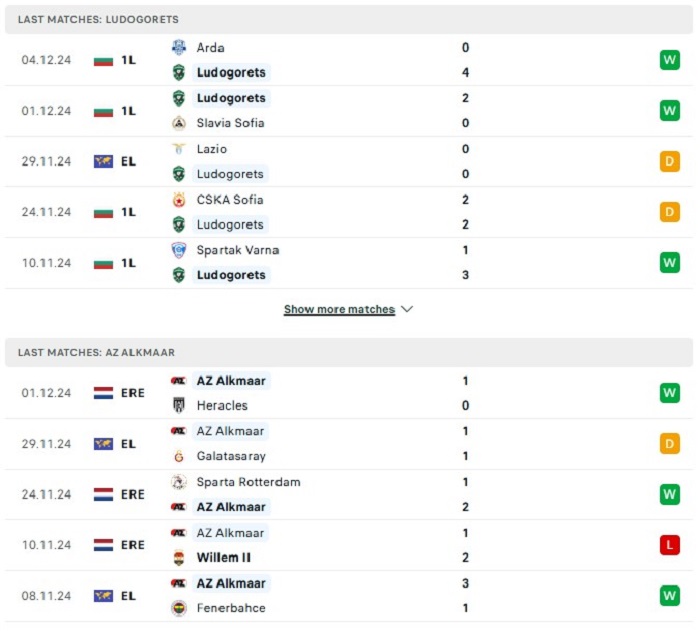Image resolution: width=700 pixels, height=631 pixels.
Task: Select the EL league label for Fenerbahce match
Action: click(128, 596)
